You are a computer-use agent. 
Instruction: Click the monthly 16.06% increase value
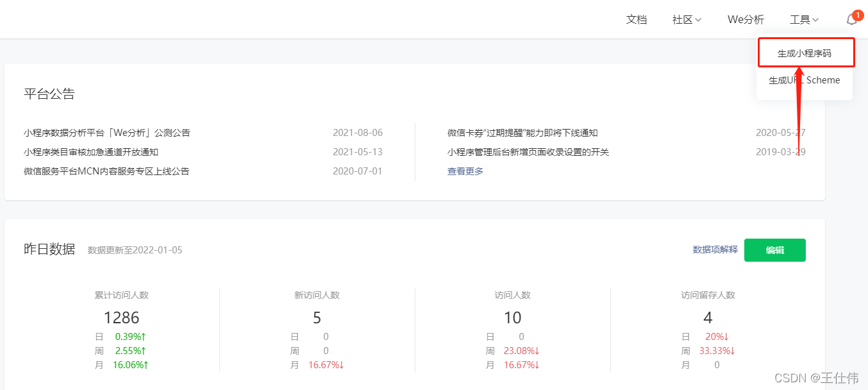(131, 364)
